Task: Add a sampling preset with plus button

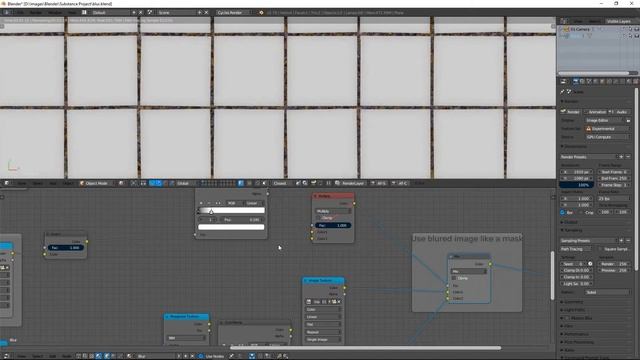Action: pyautogui.click(x=621, y=240)
